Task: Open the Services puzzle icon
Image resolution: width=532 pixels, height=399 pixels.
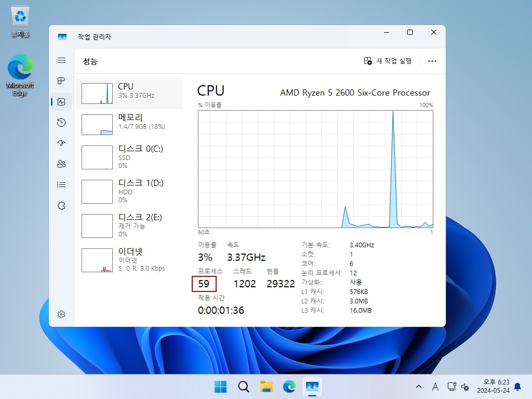Action: (x=61, y=206)
